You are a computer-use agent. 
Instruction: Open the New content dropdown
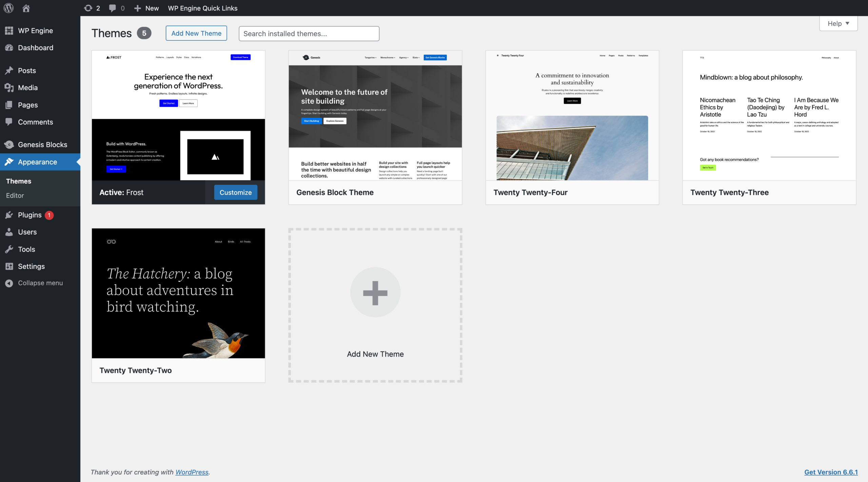[146, 8]
